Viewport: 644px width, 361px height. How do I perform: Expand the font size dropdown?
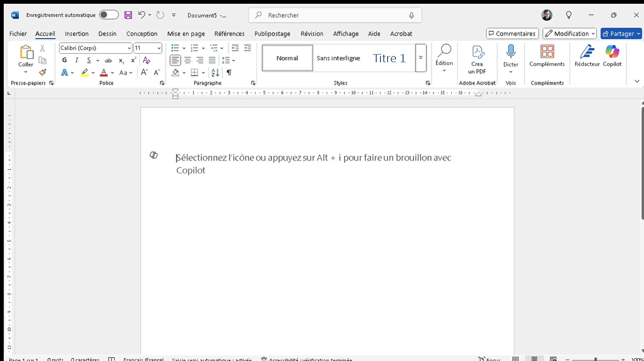159,48
